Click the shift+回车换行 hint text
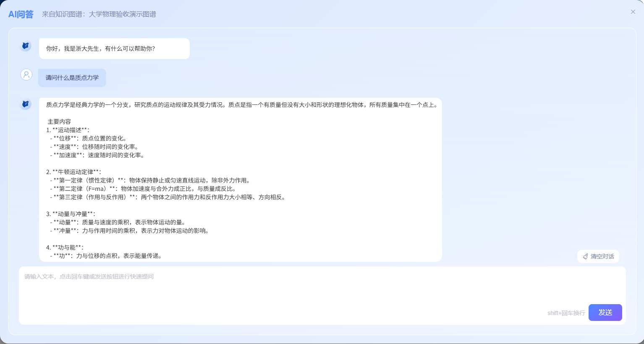 [x=566, y=313]
